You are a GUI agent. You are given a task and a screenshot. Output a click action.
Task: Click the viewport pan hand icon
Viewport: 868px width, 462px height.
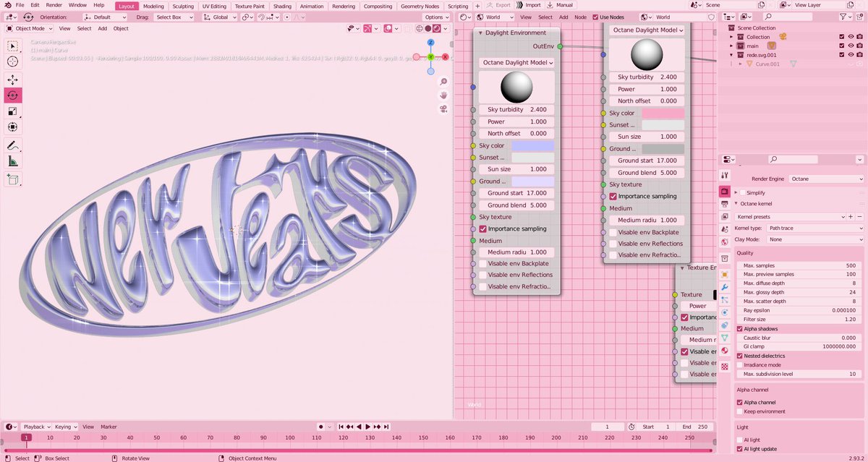point(443,95)
